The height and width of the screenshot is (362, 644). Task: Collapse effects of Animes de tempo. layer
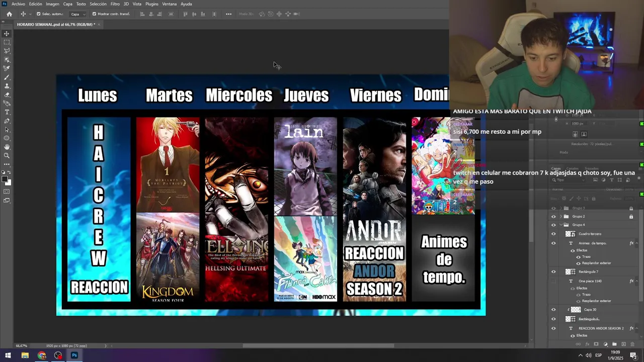(637, 243)
